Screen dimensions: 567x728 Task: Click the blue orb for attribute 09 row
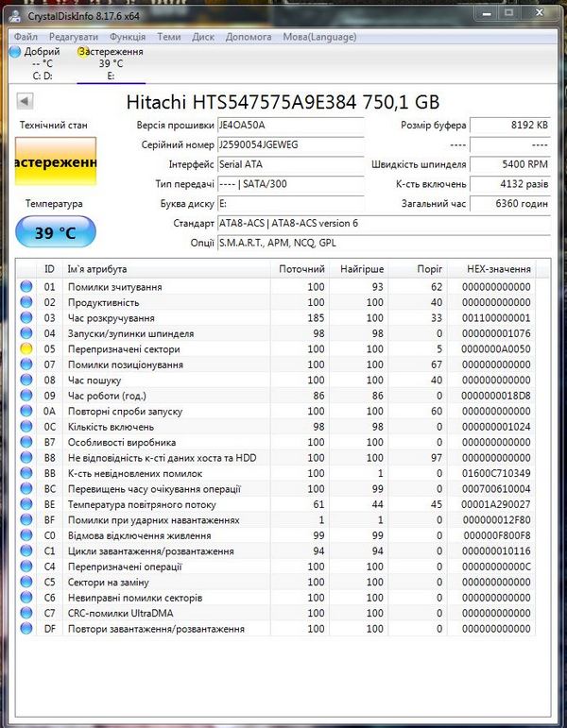(x=26, y=396)
